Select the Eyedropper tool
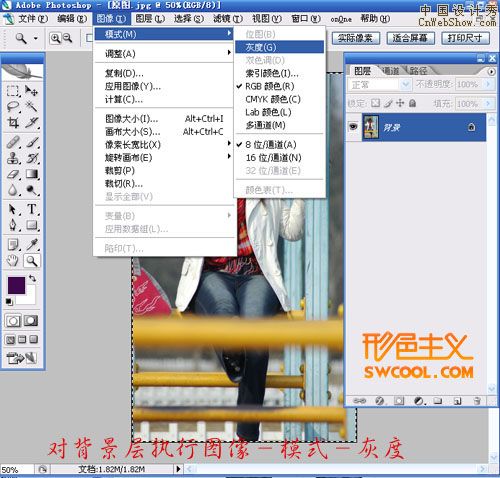 coord(32,244)
